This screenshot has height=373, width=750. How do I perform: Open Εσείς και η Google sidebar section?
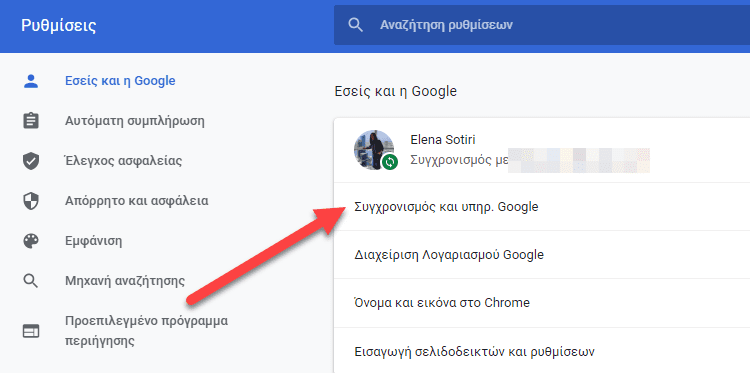click(120, 81)
